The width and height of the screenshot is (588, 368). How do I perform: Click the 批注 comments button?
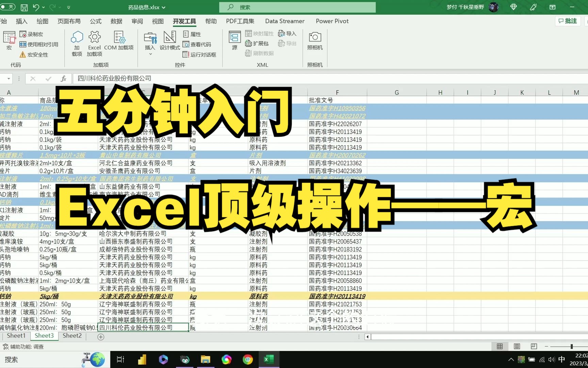(568, 21)
